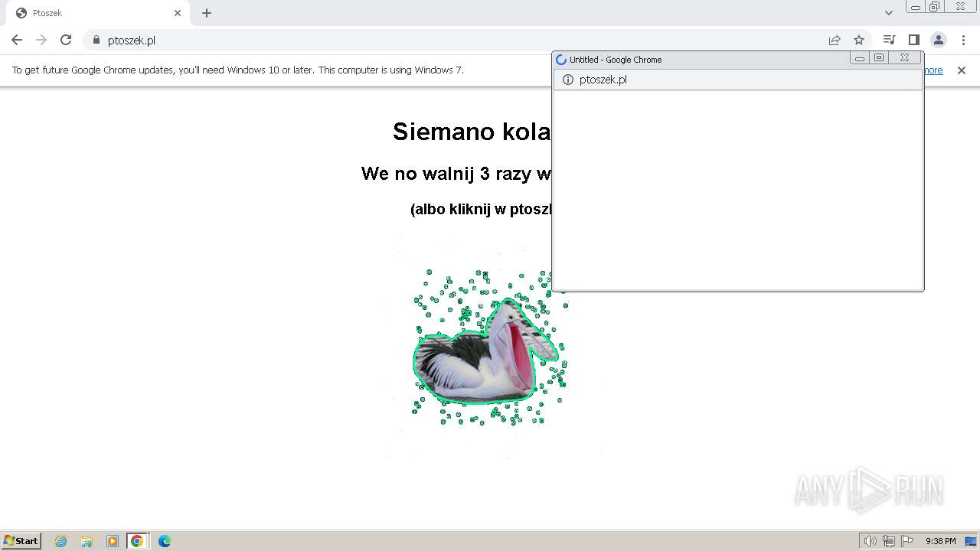Launch Microsoft Edge from taskbar

point(165,541)
